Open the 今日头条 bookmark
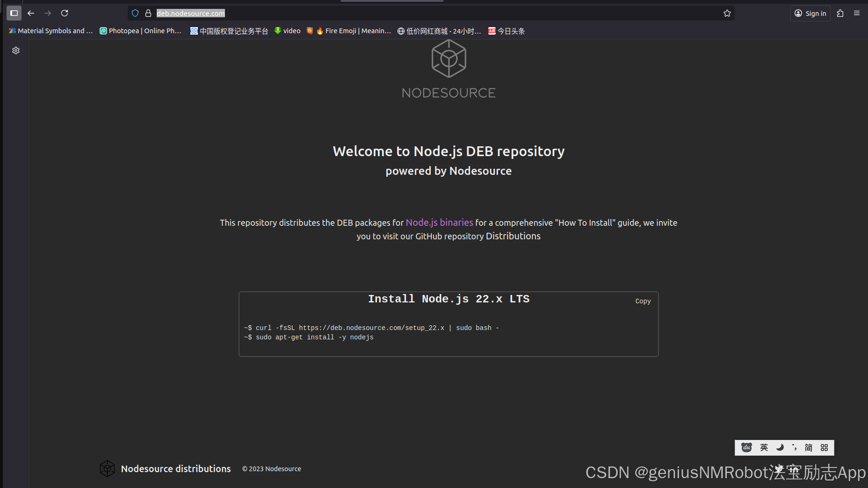868x488 pixels. pos(506,31)
